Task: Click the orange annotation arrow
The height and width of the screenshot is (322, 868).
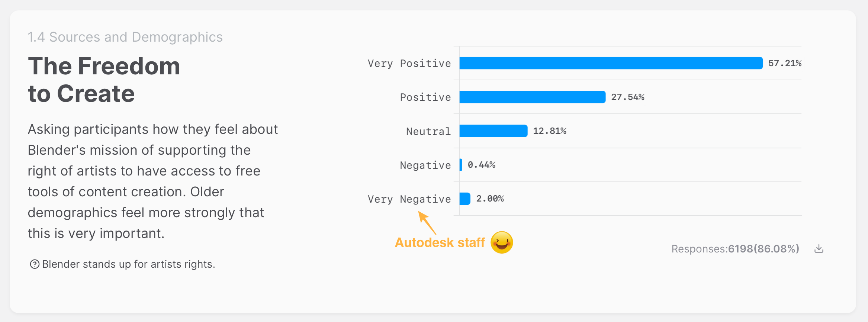Action: tap(427, 223)
